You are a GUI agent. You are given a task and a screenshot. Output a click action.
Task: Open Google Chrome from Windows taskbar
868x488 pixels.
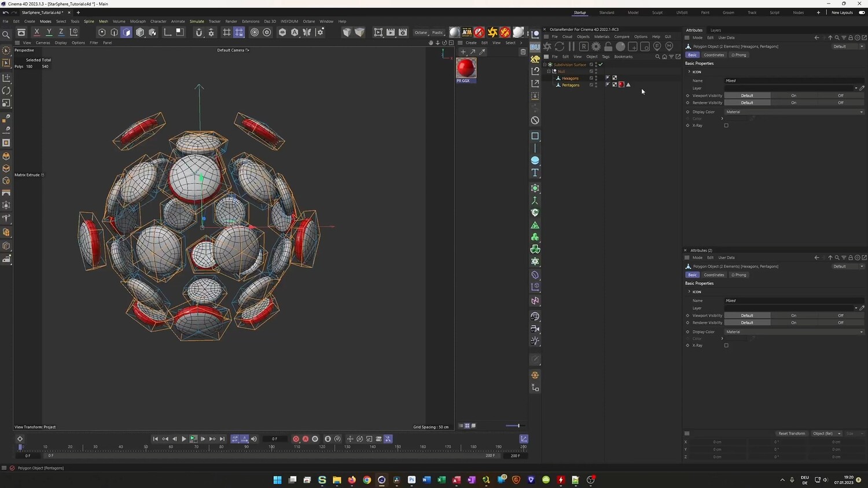[367, 480]
